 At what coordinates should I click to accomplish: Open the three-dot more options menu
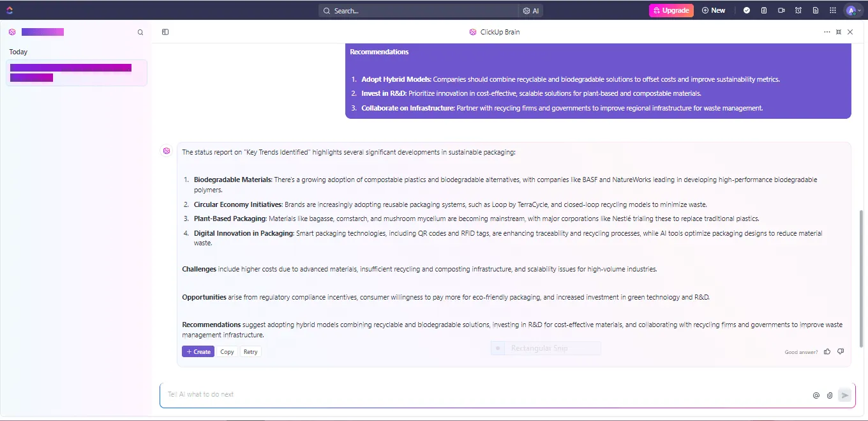[827, 32]
